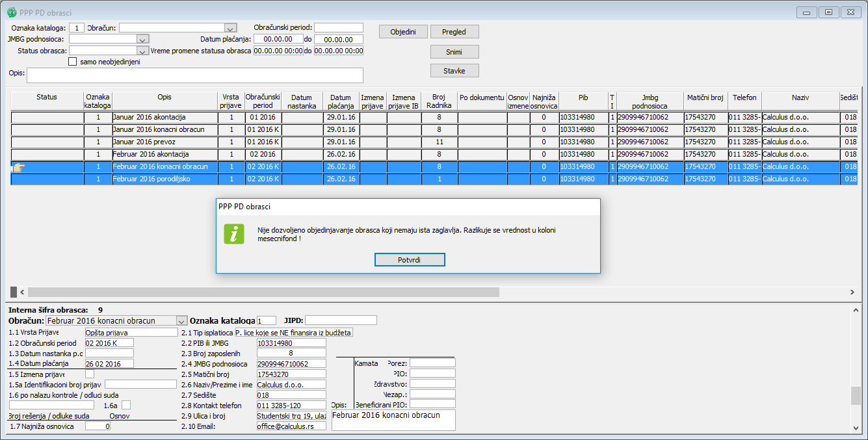
Task: Open the Status obrasca dropdown
Action: [x=144, y=51]
